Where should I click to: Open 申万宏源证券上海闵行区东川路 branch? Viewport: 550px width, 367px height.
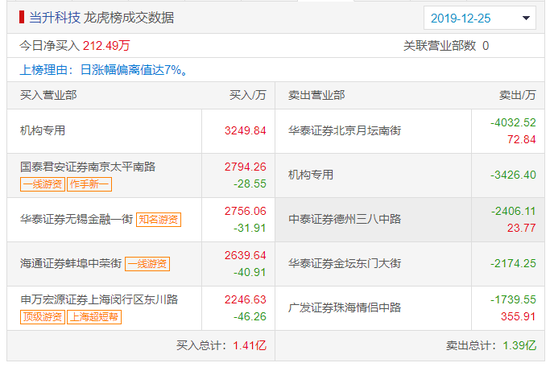[x=99, y=299]
